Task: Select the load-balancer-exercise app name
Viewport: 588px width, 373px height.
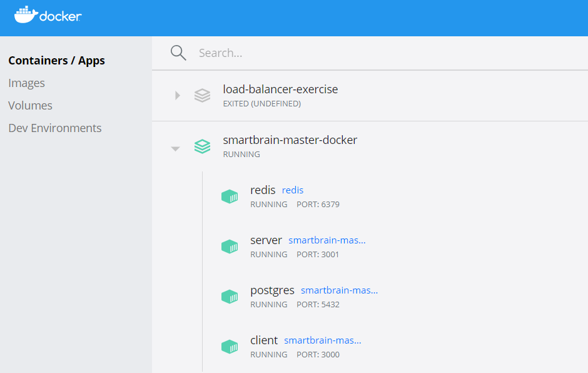Action: pyautogui.click(x=280, y=89)
